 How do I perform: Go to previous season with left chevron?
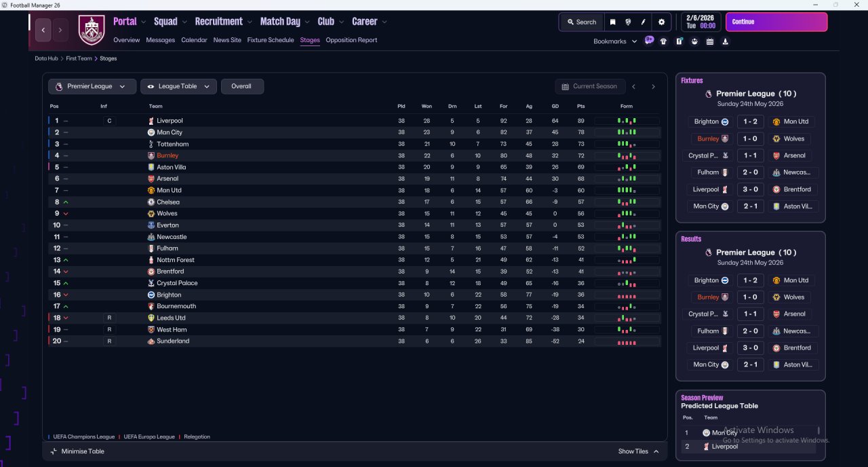[633, 86]
